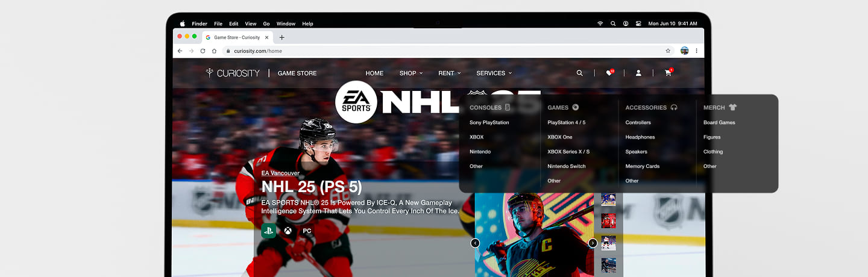Click the browser home icon
This screenshot has height=277, width=868.
coord(214,51)
